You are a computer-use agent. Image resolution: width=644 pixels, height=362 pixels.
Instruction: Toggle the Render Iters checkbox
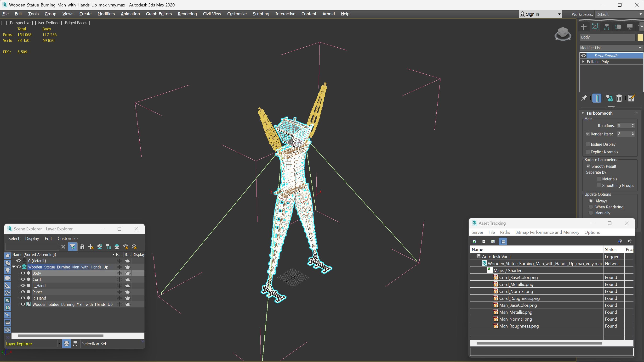(x=588, y=134)
